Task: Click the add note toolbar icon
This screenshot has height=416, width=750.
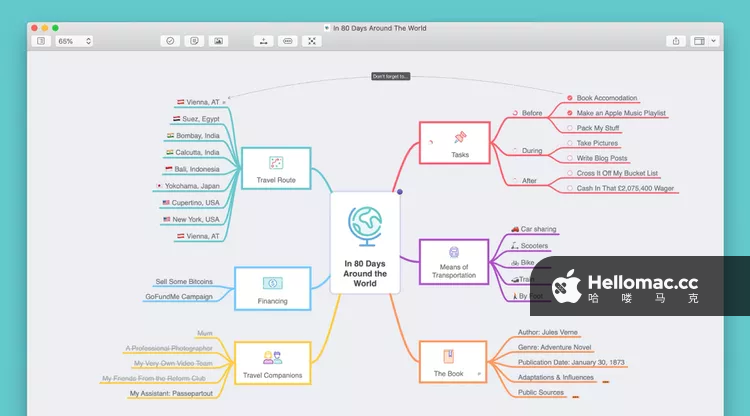Action: (194, 41)
